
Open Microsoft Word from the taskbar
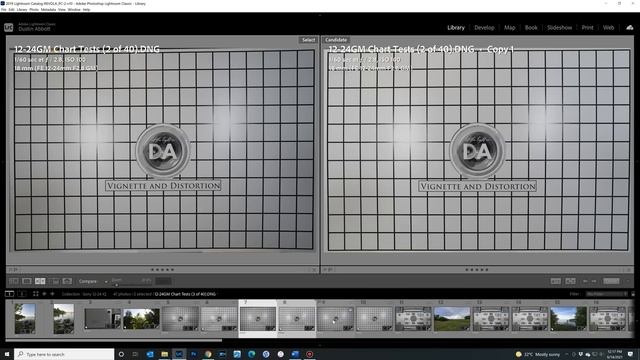point(295,354)
